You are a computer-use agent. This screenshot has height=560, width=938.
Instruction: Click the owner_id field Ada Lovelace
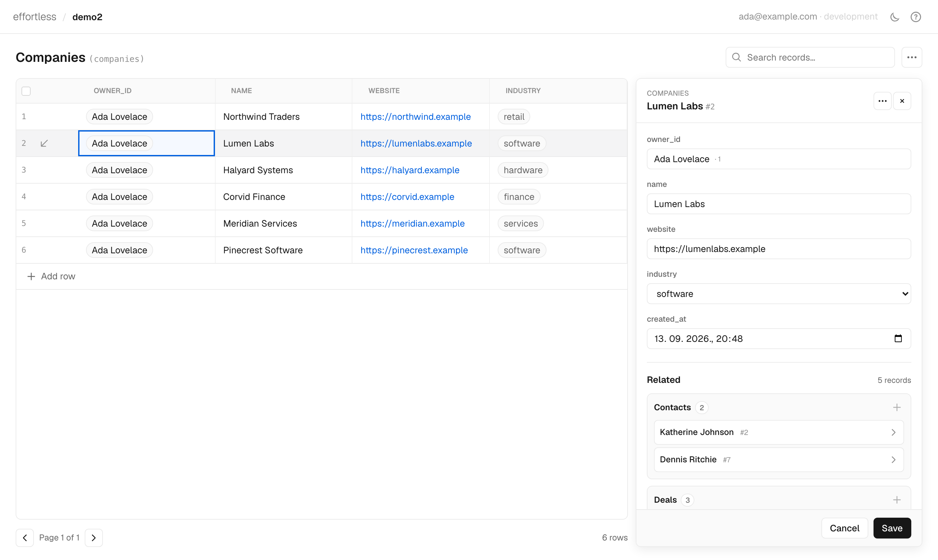(778, 159)
